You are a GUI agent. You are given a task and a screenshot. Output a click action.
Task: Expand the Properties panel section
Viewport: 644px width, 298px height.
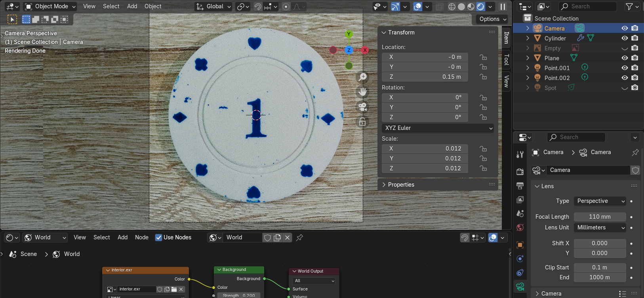pyautogui.click(x=401, y=185)
